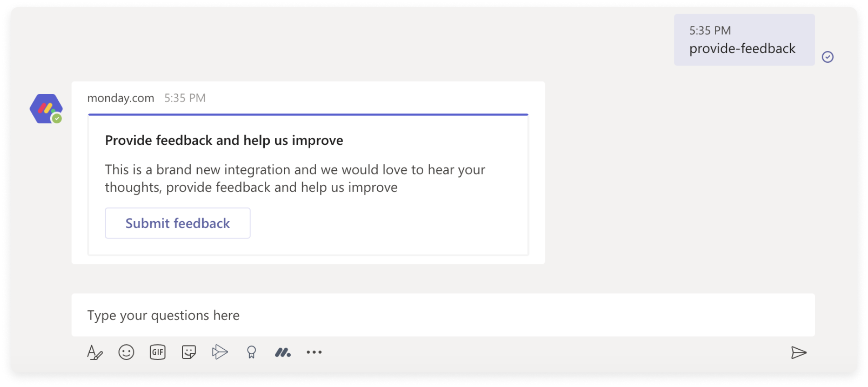Open the Sticker picker
Screen dimensions: 868x387
(x=189, y=352)
